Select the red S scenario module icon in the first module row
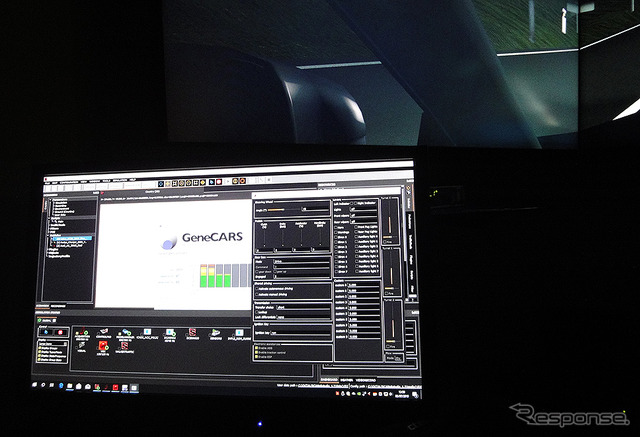The image size is (640, 437). pyautogui.click(x=193, y=332)
